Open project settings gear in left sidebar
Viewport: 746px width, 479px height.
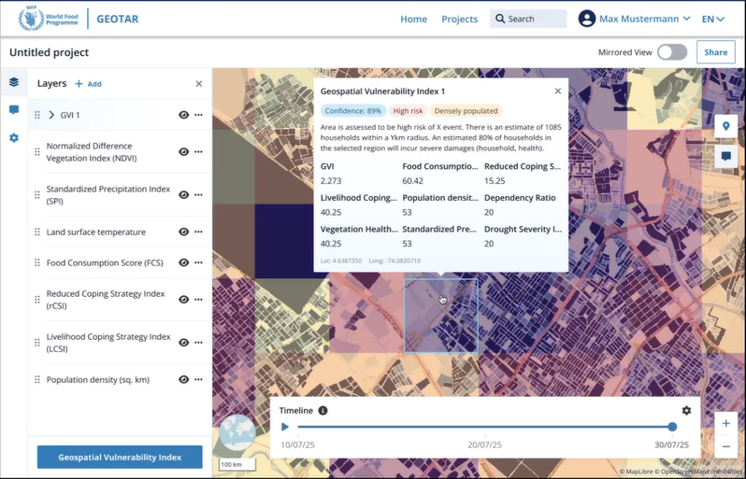[x=14, y=138]
